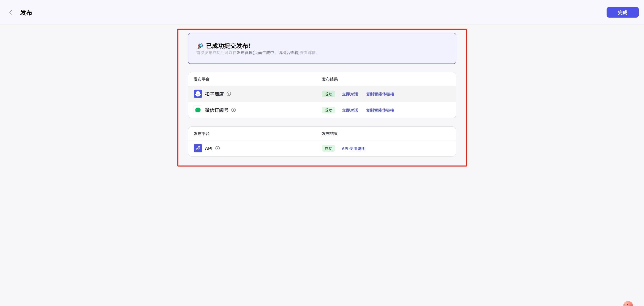Screen dimensions: 644x306
Task: Click the 成功 badge in the 微信订阅号 row
Action: (x=328, y=110)
